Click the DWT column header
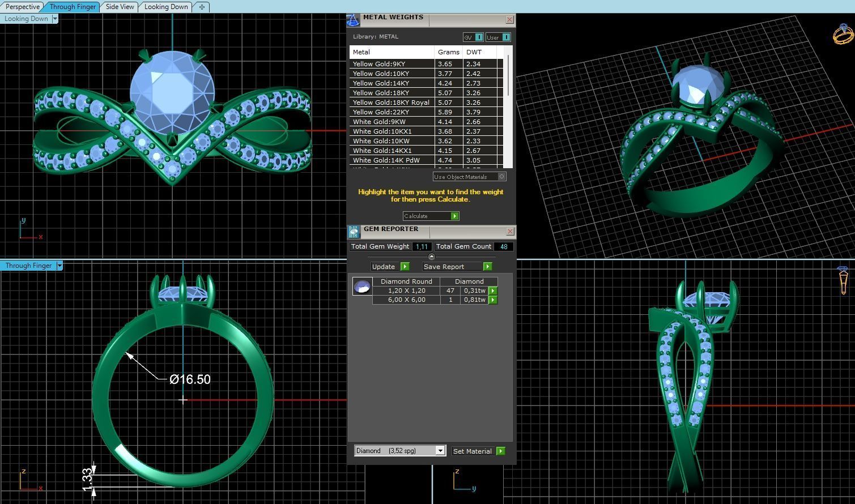 [x=480, y=52]
